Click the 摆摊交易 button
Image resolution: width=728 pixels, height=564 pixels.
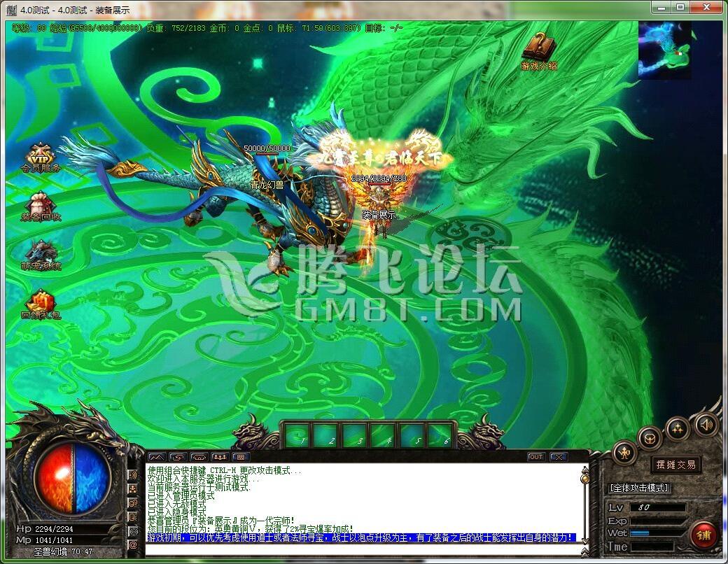[675, 465]
